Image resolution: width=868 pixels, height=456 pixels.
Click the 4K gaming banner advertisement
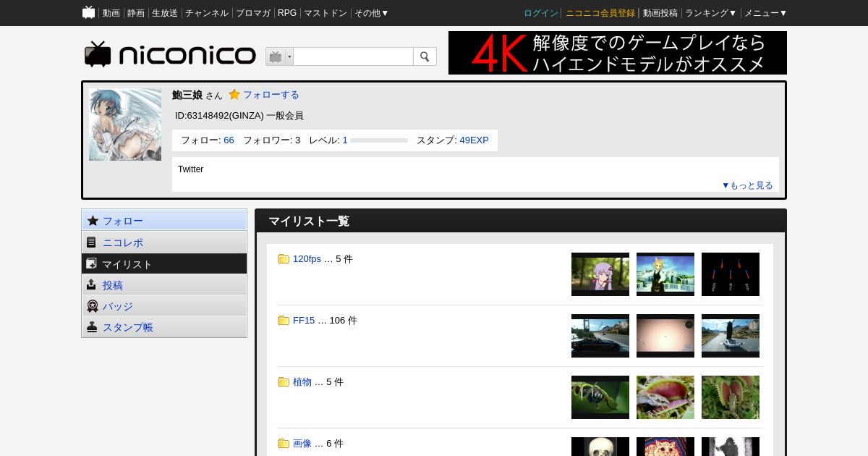pos(618,53)
